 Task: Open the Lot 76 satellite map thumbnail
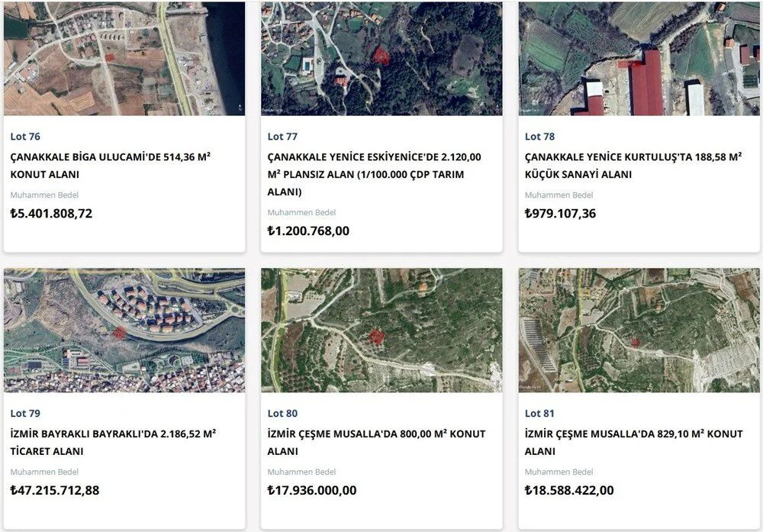124,58
